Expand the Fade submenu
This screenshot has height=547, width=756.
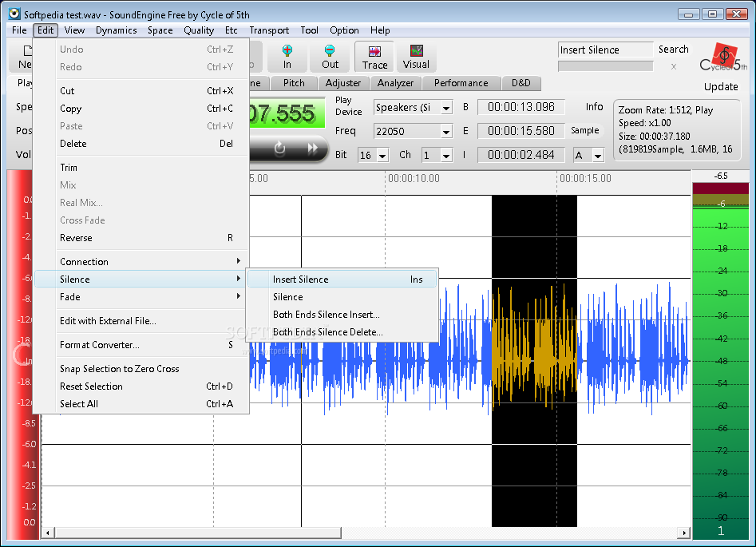click(142, 296)
